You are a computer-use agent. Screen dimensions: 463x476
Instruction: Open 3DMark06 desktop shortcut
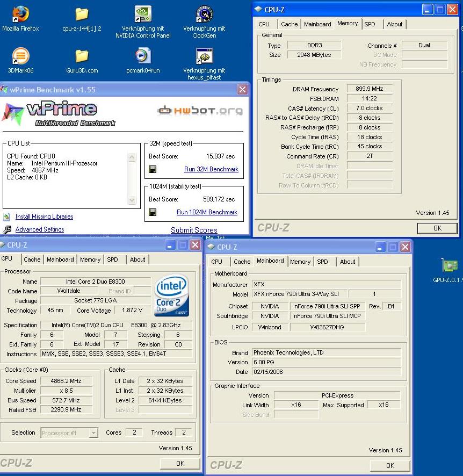(20, 56)
